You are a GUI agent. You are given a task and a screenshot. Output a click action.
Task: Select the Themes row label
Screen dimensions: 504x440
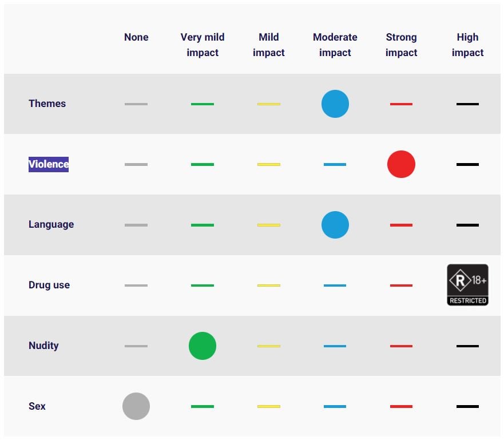[47, 104]
